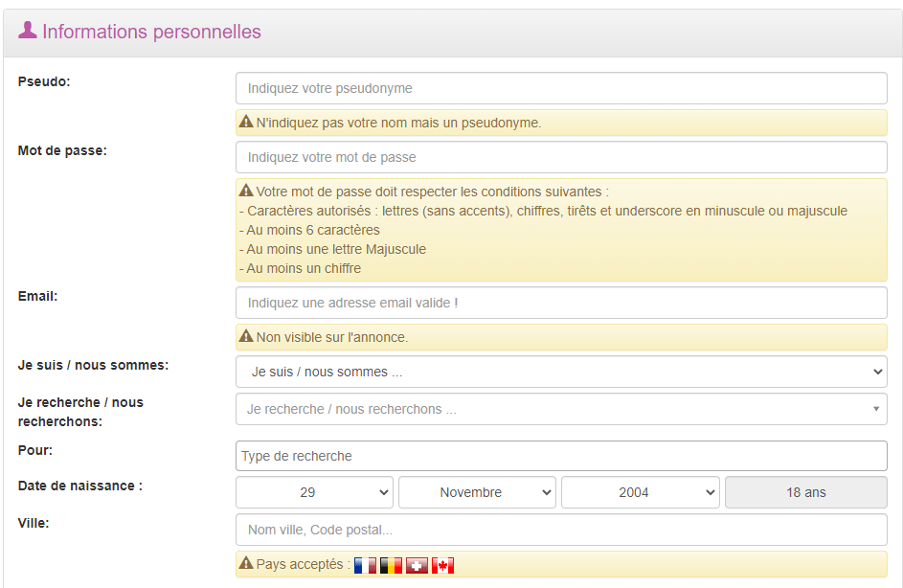Focus the Mot de passe input field
The height and width of the screenshot is (588, 903).
561,157
